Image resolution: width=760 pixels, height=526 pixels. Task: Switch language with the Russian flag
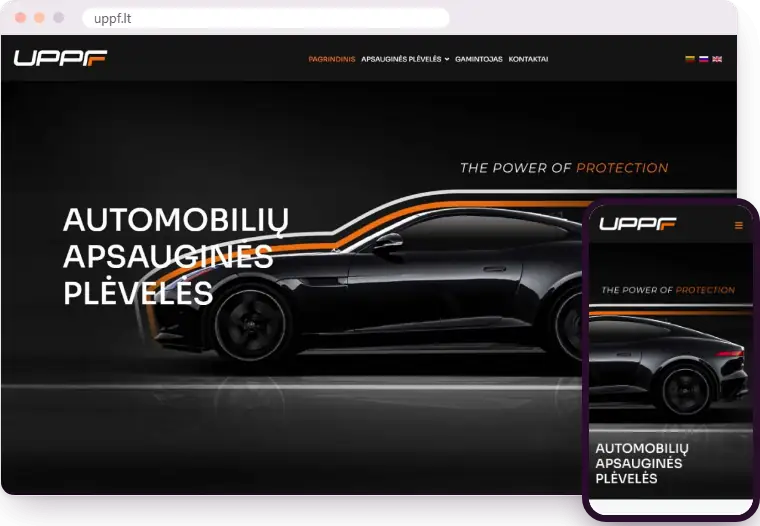703,59
